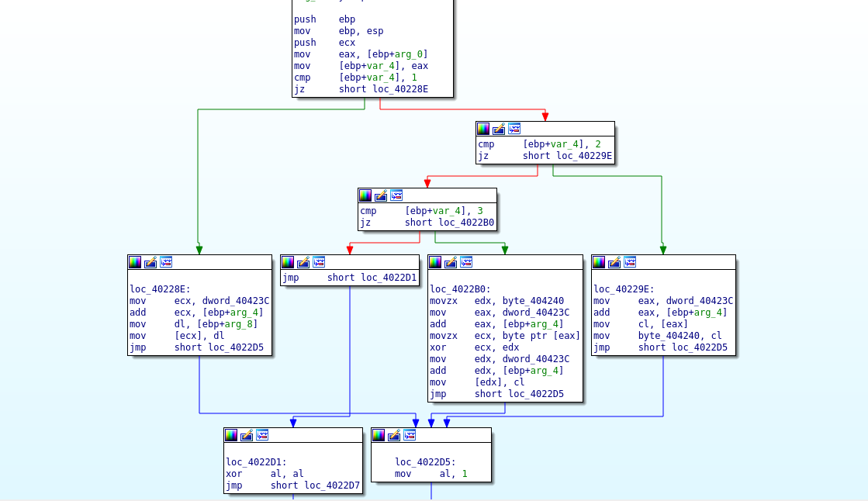Click the 'xor al, al' instruction line
The image size is (868, 501).
click(265, 474)
